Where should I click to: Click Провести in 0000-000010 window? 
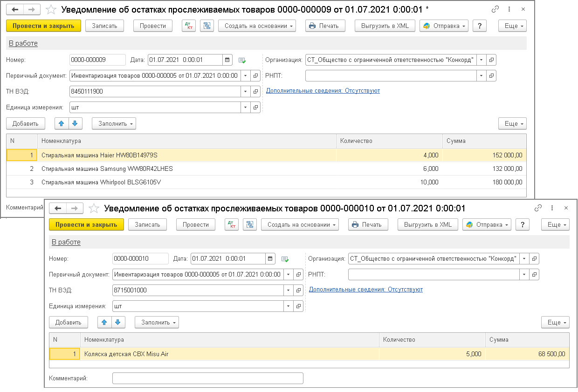[x=196, y=224]
